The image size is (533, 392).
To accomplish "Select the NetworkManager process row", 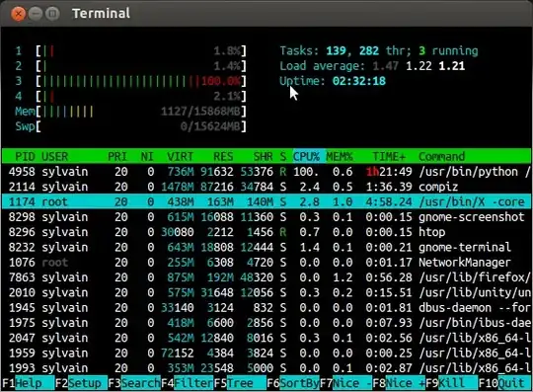I will [266, 262].
